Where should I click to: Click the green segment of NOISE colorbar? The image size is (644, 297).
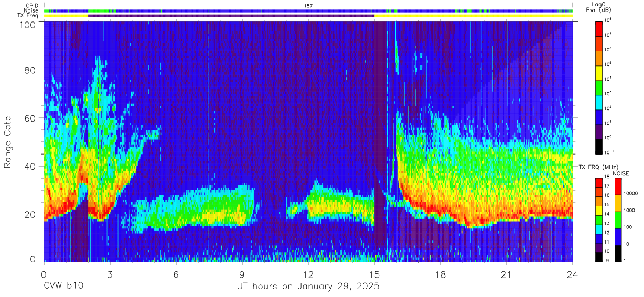[x=618, y=220]
